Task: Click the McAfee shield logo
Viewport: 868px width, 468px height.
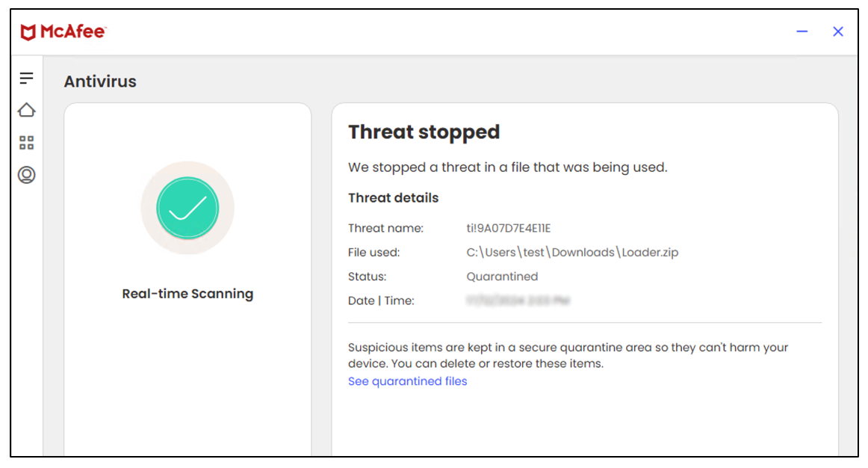Action: 28,32
